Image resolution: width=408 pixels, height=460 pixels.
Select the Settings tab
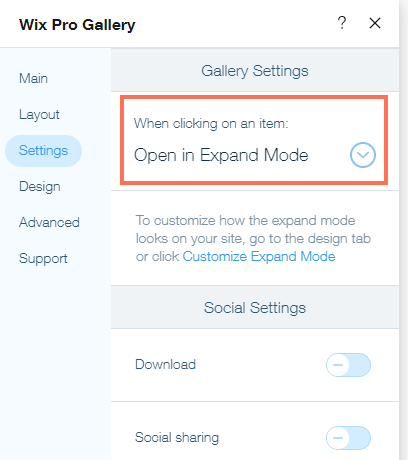pos(43,151)
